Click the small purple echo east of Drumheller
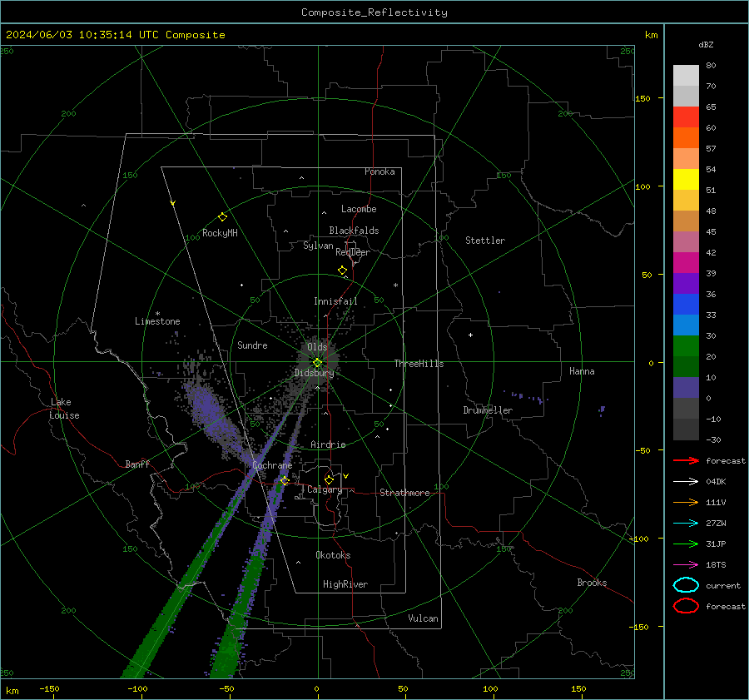Viewport: 749px width, 700px height. [528, 397]
